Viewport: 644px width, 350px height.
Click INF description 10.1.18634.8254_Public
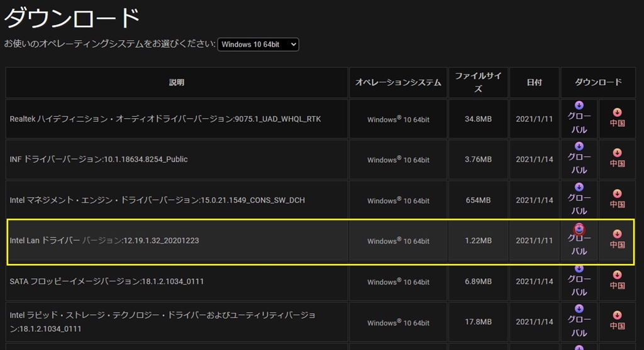pos(99,159)
